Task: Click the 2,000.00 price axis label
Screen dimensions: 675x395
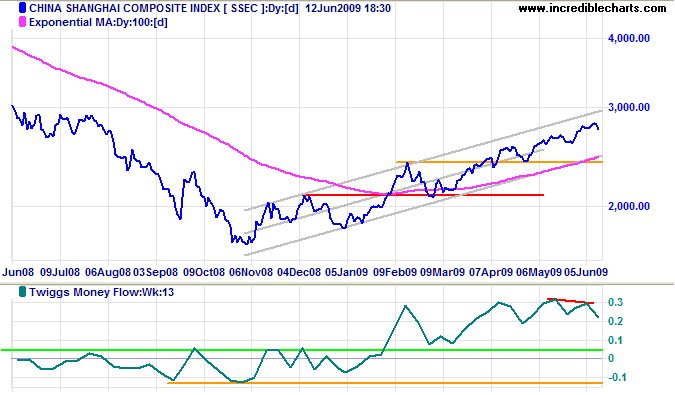Action: (629, 206)
